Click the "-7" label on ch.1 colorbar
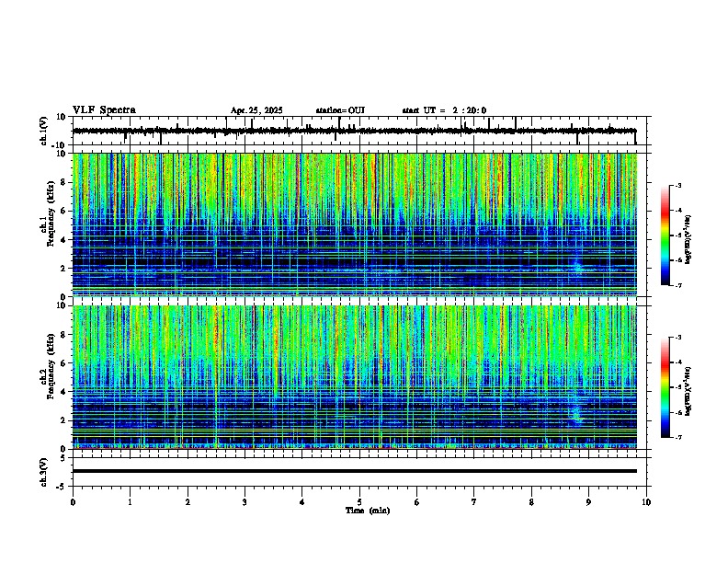 point(677,285)
